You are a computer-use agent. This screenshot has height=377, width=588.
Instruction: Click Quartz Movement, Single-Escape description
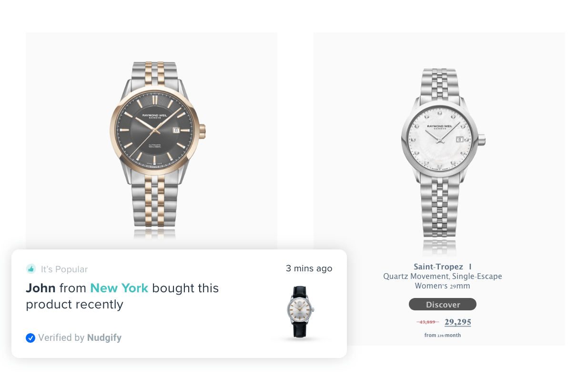point(443,276)
